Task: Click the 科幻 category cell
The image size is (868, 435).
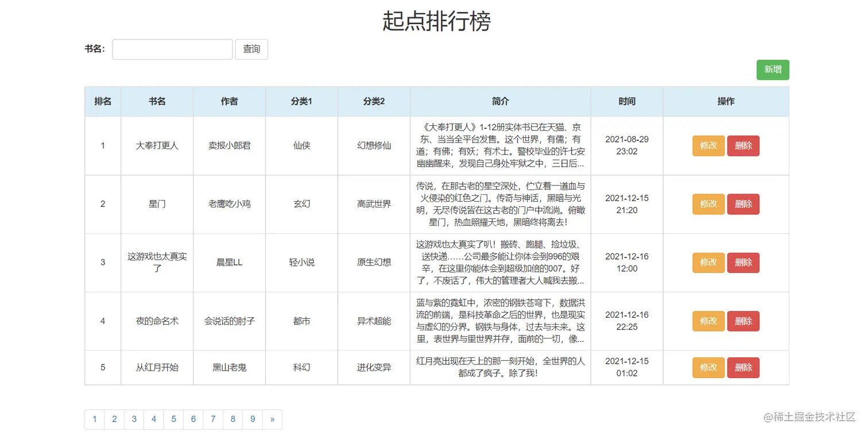Action: (302, 368)
